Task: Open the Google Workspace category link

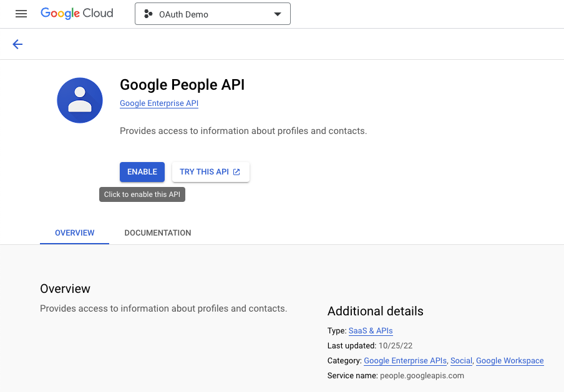Action: (510, 360)
